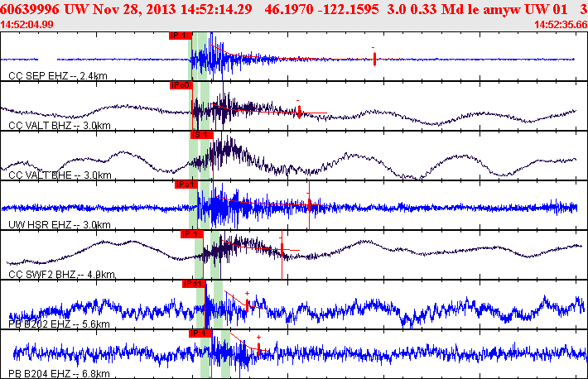Click the coda duration marker on SWF2 trace
This screenshot has width=588, height=379.
tap(282, 255)
